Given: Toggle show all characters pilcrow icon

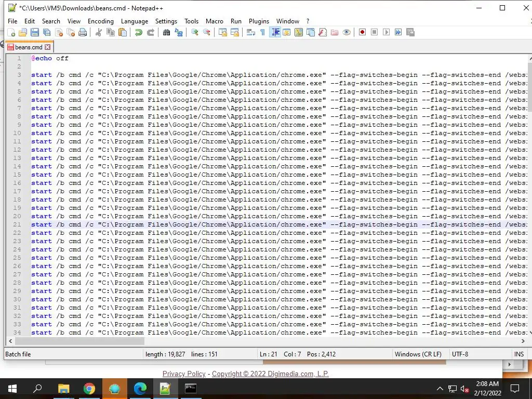Looking at the screenshot, I should pyautogui.click(x=262, y=33).
